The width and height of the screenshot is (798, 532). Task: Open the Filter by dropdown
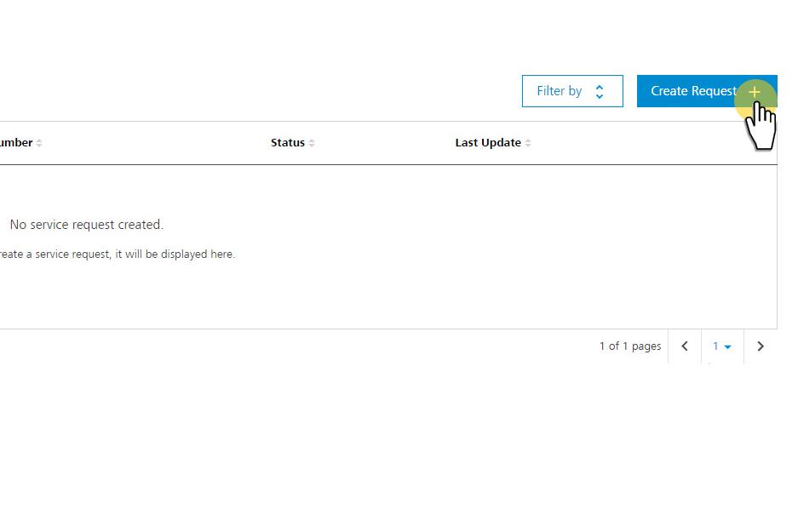(572, 91)
